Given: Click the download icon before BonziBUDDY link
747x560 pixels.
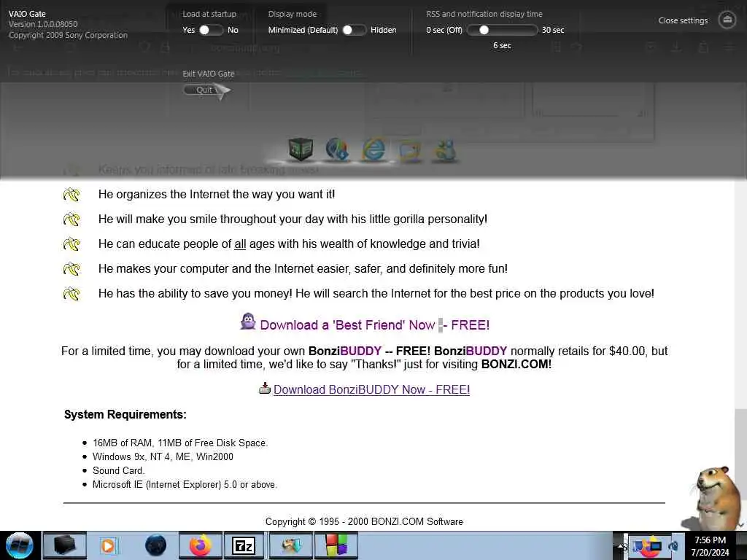Looking at the screenshot, I should [264, 389].
